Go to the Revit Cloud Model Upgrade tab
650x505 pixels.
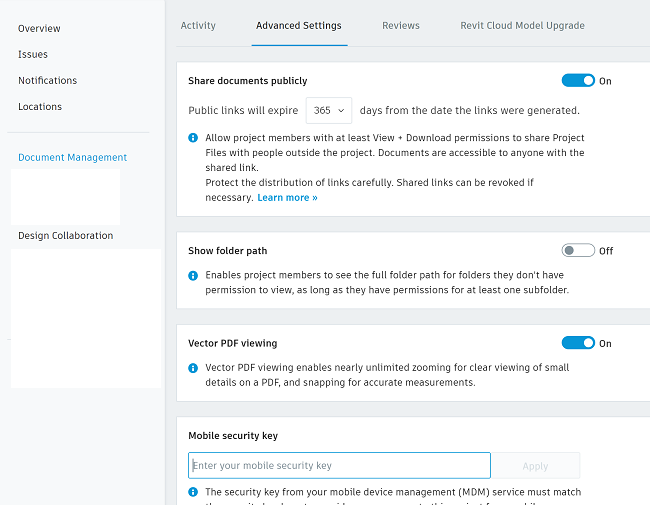(522, 25)
